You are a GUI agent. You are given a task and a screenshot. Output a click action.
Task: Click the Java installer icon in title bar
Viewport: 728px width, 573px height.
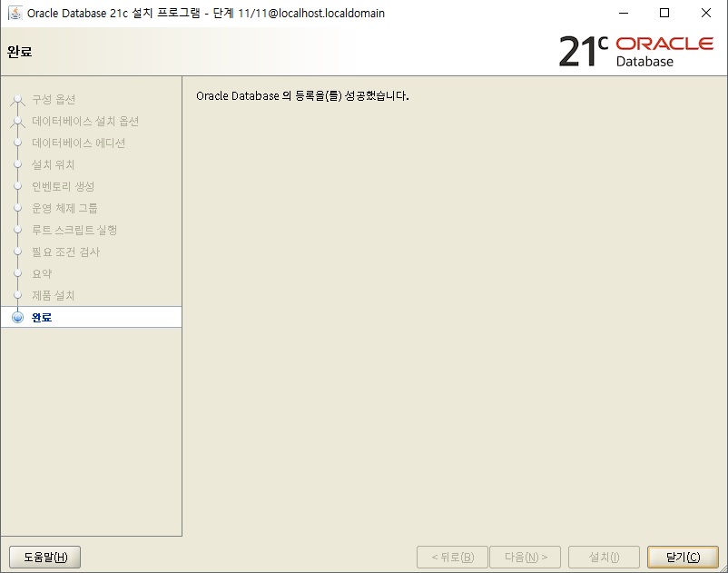(x=15, y=13)
